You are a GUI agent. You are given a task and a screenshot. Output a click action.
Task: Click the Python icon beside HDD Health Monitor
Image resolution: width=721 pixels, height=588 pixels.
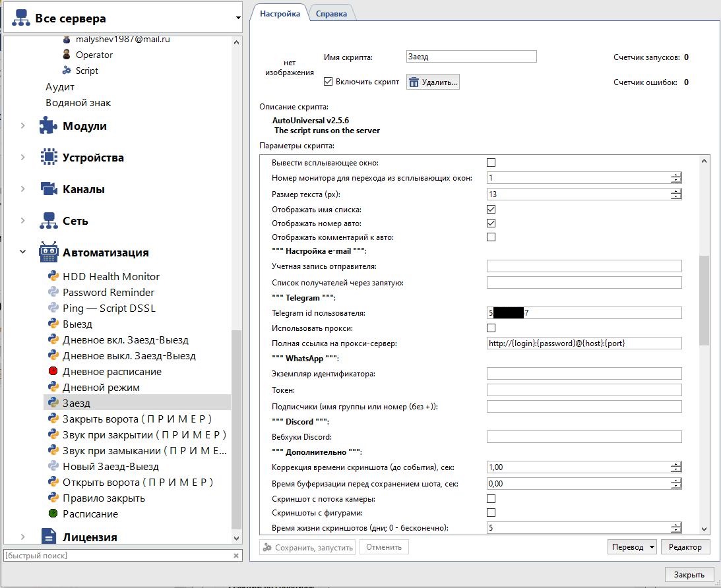[53, 276]
